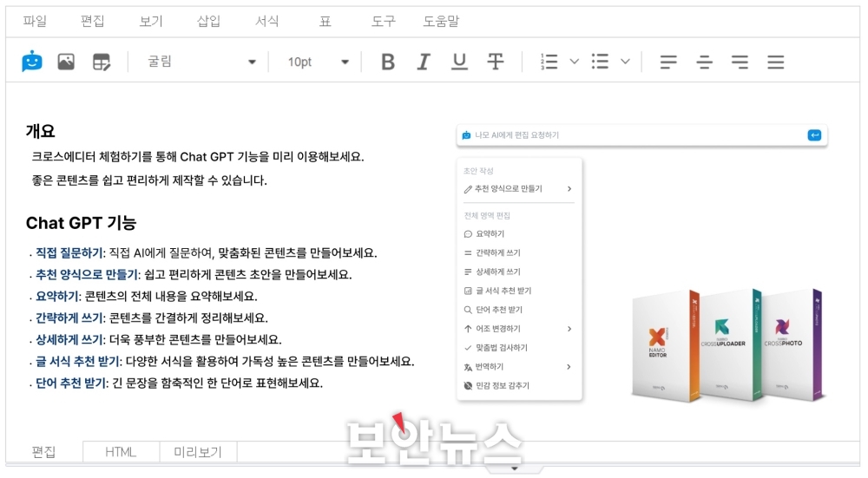Center align the text
Image resolution: width=868 pixels, height=478 pixels.
click(704, 62)
